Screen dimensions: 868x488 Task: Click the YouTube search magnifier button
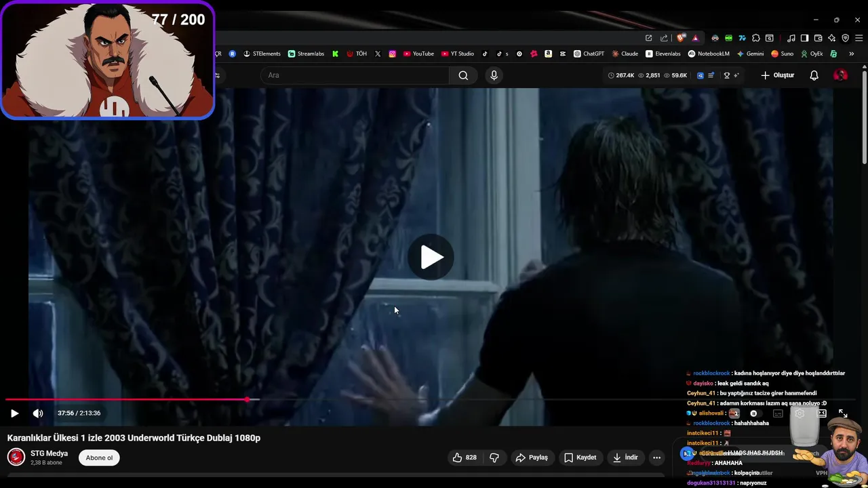point(463,75)
